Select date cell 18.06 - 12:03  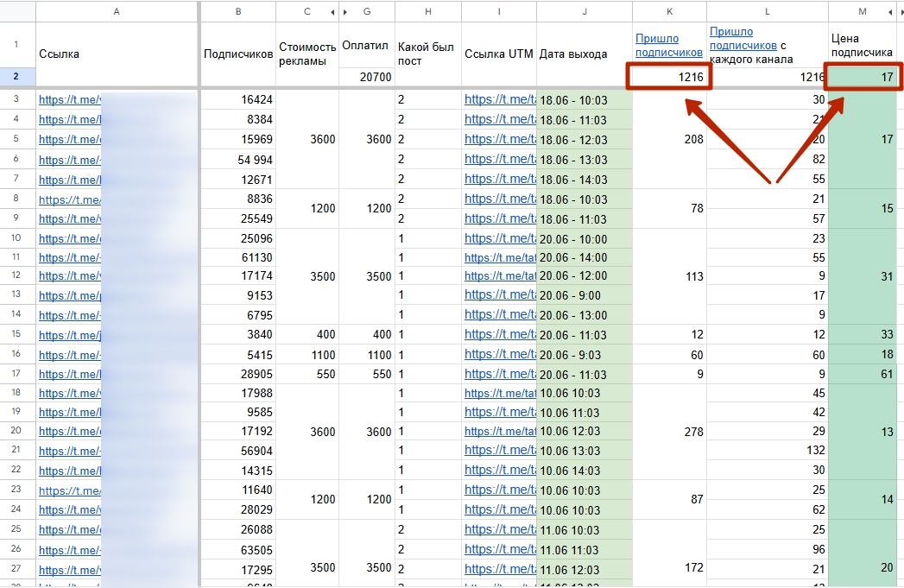click(585, 140)
